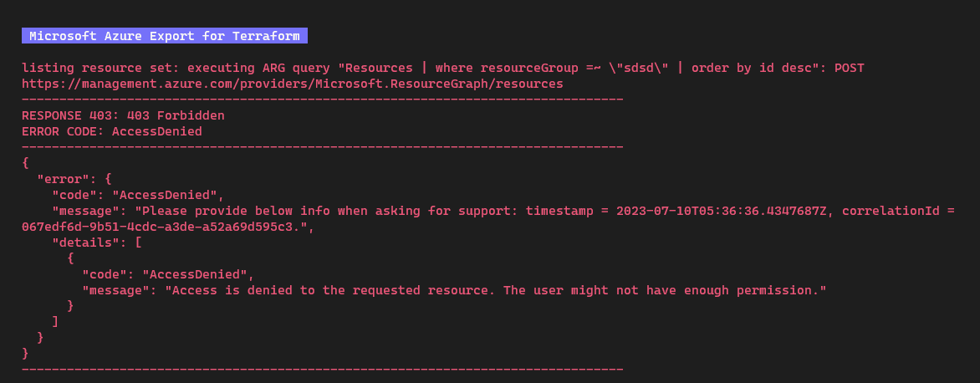The image size is (980, 383).
Task: Click the first "code": "AccessDenied" entry
Action: (x=138, y=195)
